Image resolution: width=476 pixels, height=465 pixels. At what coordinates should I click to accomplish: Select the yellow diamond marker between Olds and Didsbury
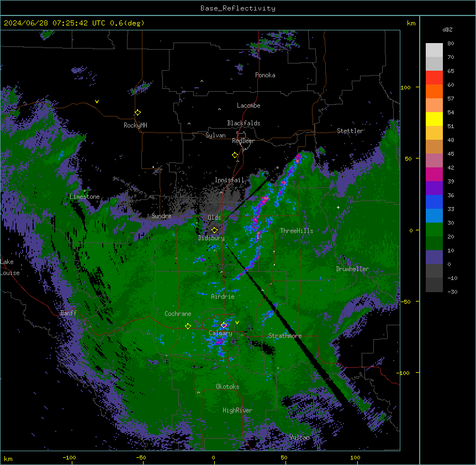[214, 230]
